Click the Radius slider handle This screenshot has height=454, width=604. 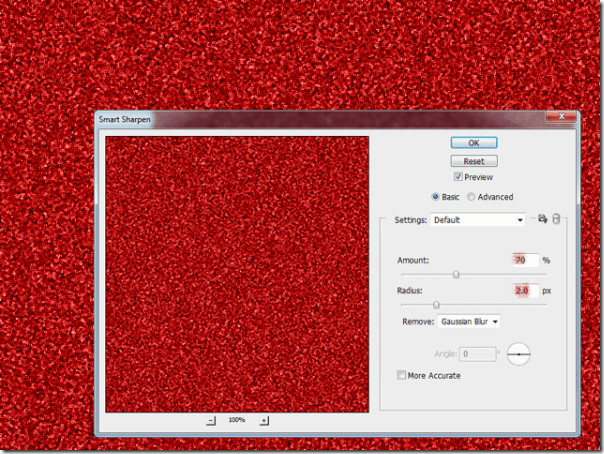click(436, 305)
